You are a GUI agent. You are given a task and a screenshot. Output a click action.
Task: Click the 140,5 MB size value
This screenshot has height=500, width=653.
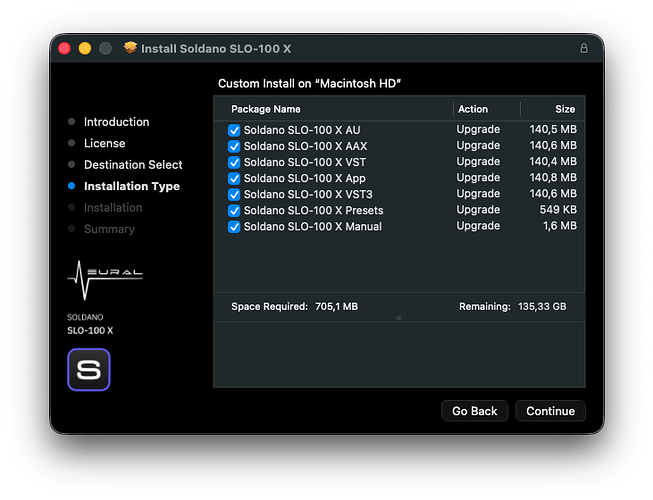click(x=553, y=129)
